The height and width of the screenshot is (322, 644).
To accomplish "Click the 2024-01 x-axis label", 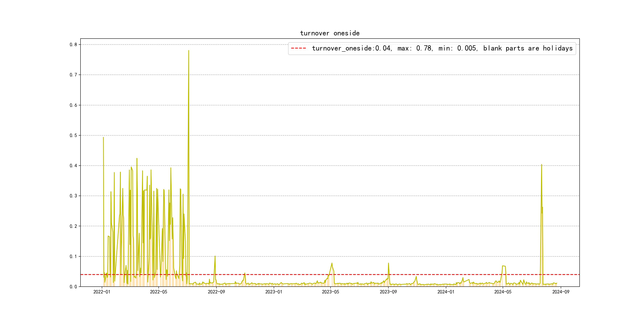I will 446,292.
